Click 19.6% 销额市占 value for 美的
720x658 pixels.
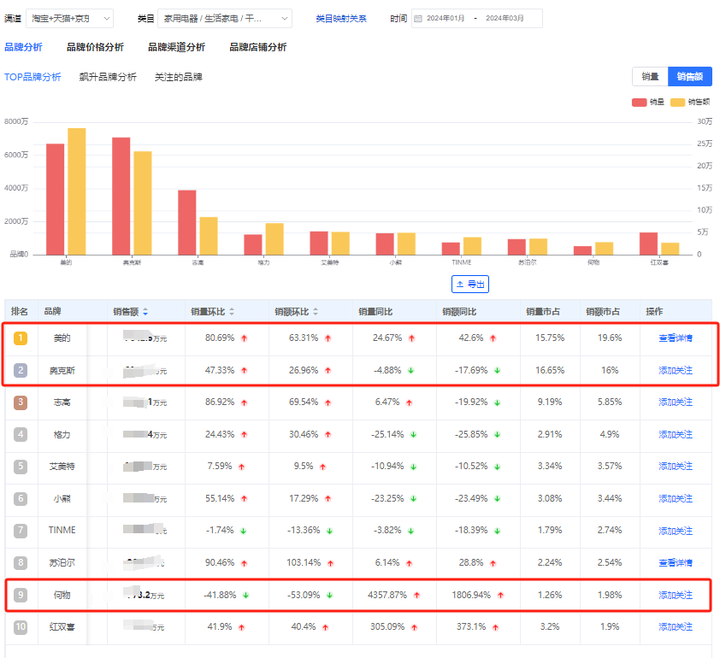click(x=610, y=338)
